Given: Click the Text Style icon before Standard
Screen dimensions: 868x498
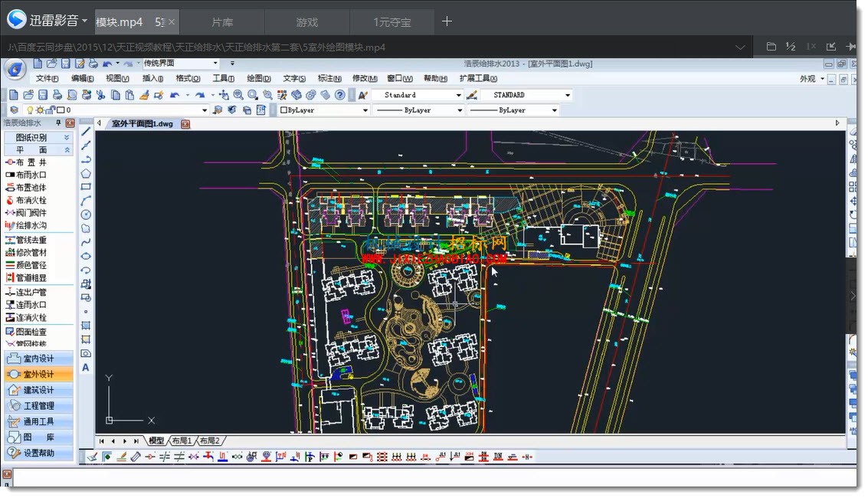Looking at the screenshot, I should pos(362,95).
